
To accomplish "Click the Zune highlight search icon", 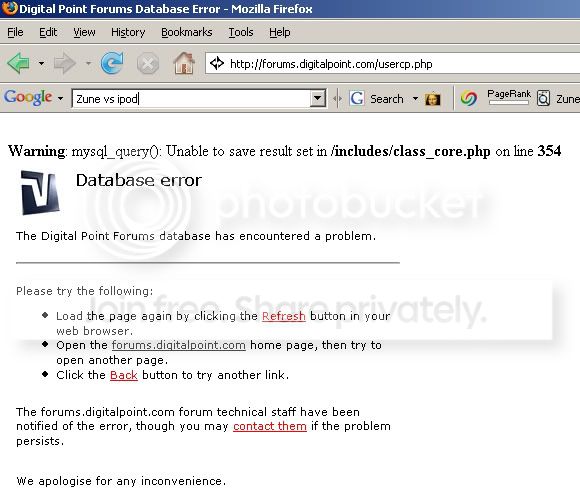I will (543, 99).
